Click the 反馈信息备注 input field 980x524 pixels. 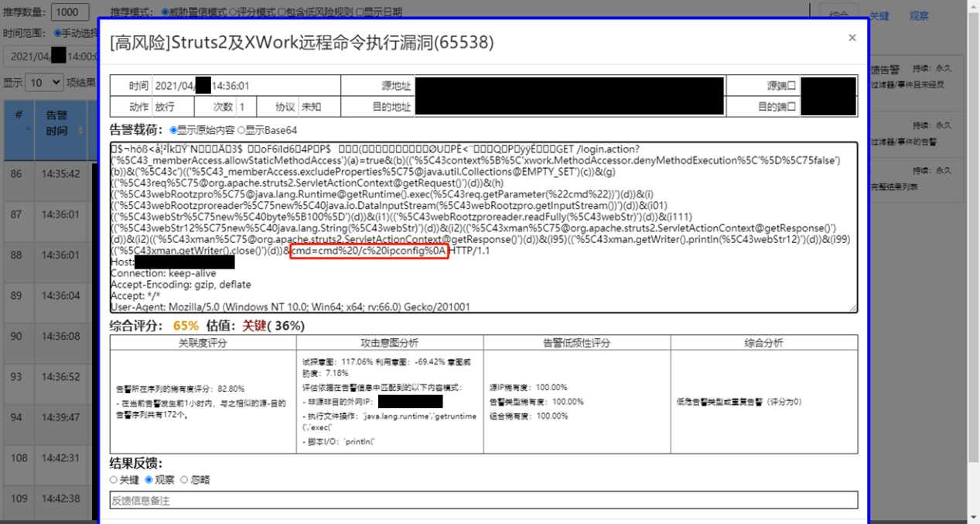(483, 500)
